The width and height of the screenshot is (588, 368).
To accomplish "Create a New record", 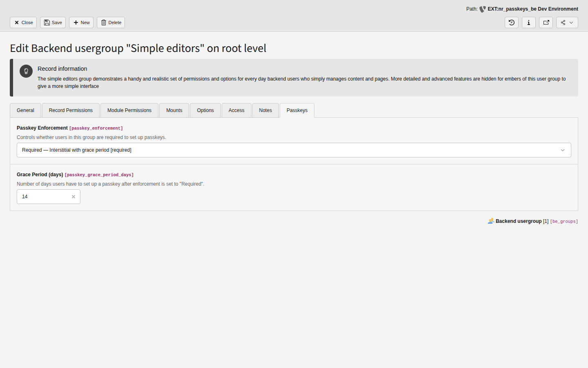I will click(81, 22).
